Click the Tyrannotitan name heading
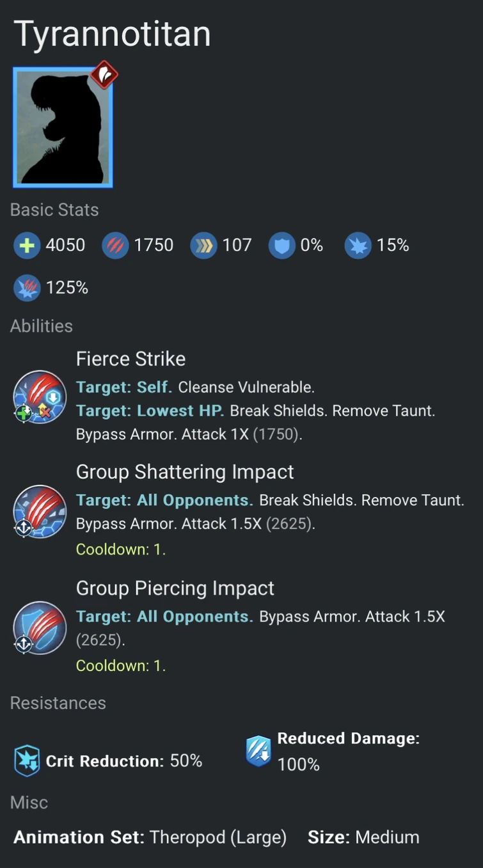 pos(113,33)
